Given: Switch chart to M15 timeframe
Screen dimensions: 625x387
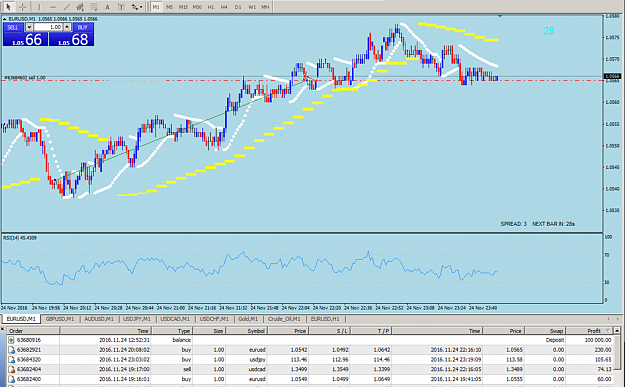Looking at the screenshot, I should point(183,7).
